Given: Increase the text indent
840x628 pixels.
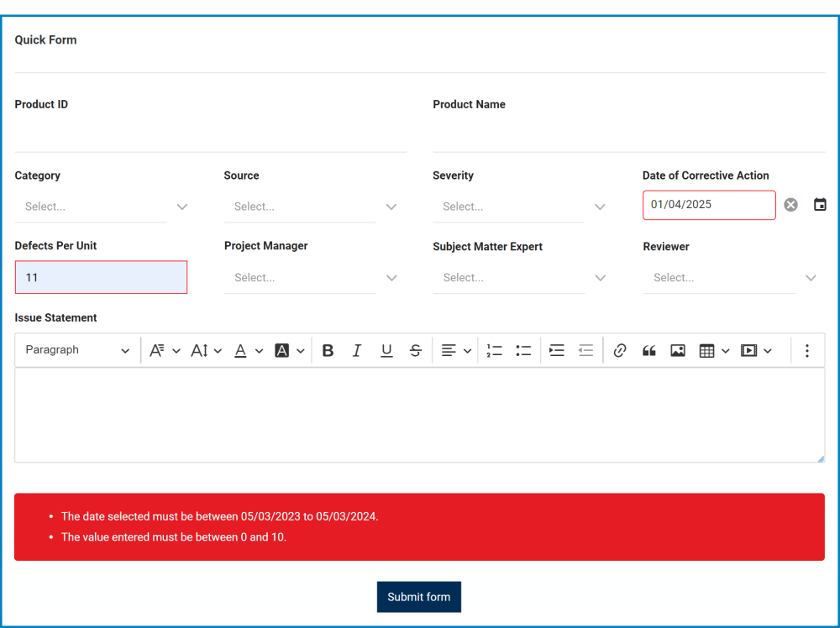Looking at the screenshot, I should [x=557, y=350].
